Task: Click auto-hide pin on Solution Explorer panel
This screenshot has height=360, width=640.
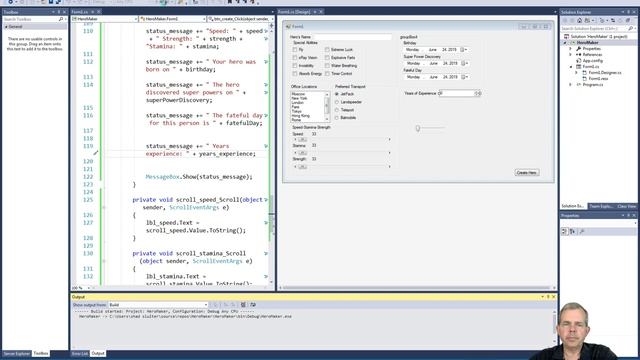Action: tap(629, 12)
